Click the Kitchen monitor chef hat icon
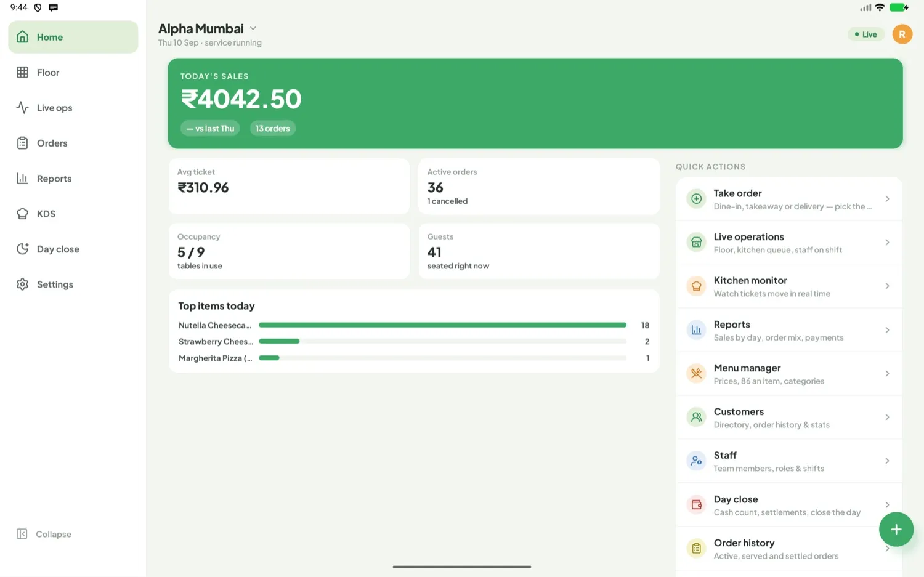 [696, 286]
